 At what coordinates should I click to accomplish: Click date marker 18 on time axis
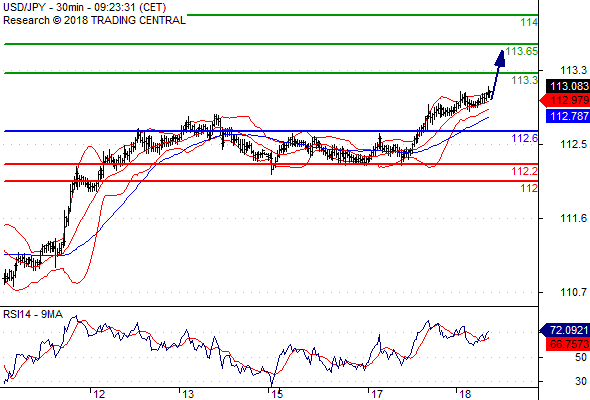[x=465, y=394]
